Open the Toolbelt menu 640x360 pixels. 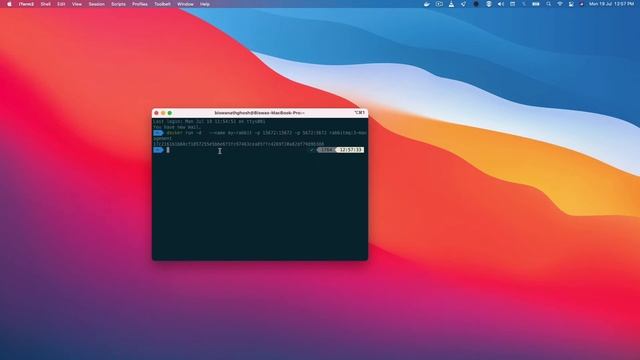pos(162,4)
